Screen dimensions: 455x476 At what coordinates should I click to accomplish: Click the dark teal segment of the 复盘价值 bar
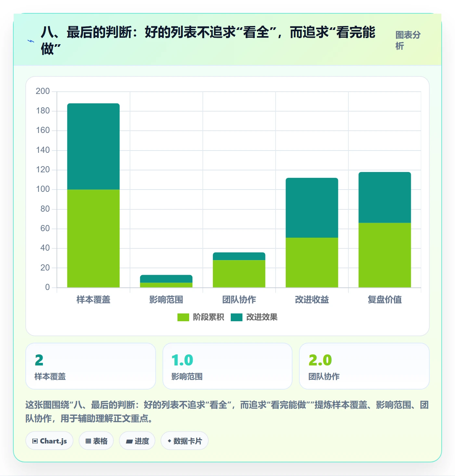pos(384,197)
